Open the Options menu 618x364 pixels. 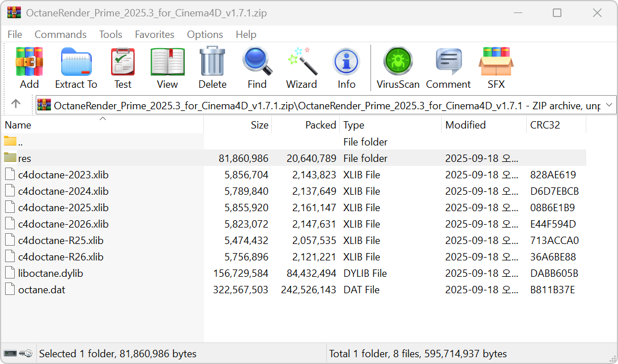(205, 35)
